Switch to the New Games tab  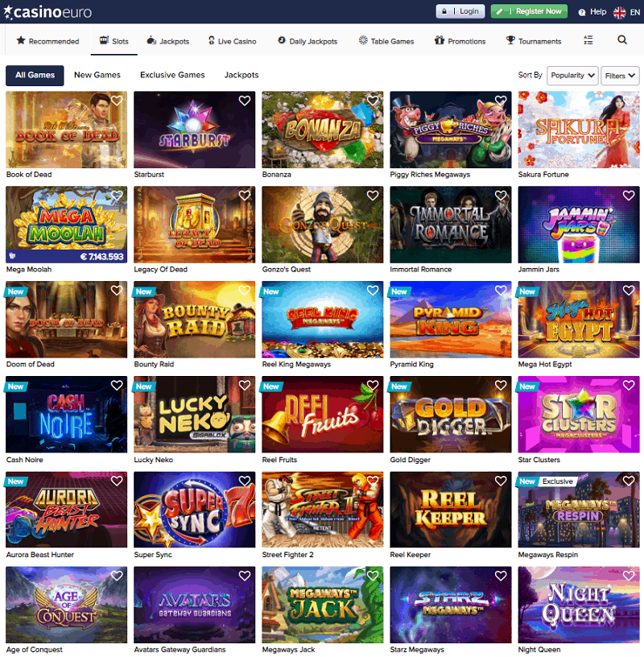point(97,75)
